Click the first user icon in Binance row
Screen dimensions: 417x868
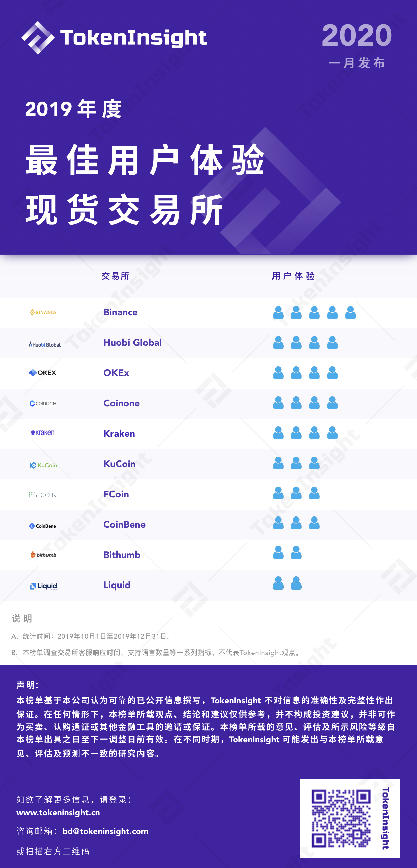[278, 312]
